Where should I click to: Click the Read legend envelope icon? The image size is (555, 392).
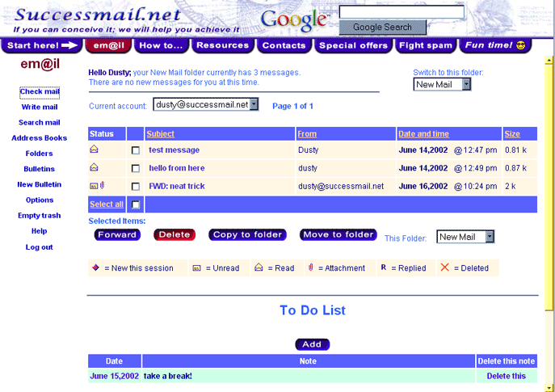(x=259, y=268)
